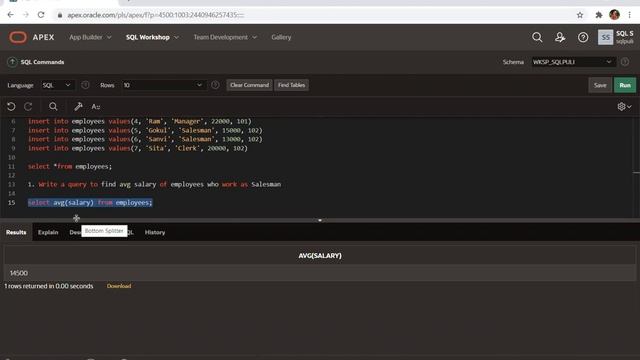Expand the SQL Workshop menu
The height and width of the screenshot is (360, 640).
tap(152, 37)
